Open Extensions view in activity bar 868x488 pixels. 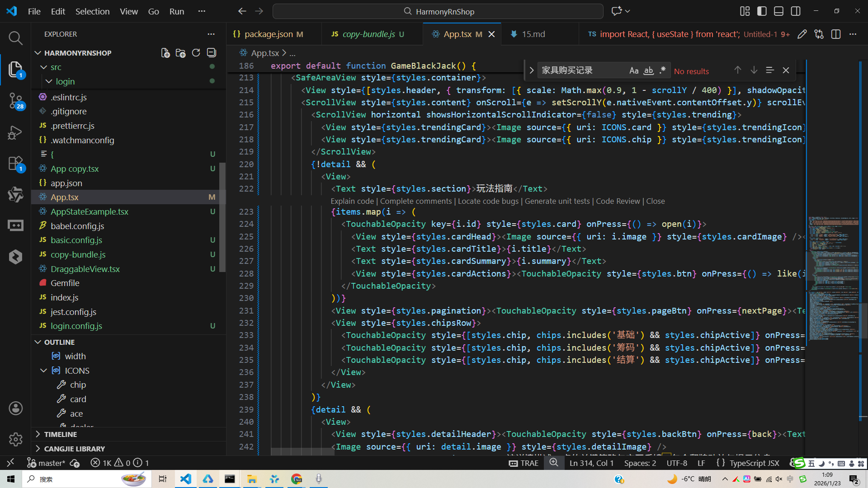pyautogui.click(x=15, y=164)
